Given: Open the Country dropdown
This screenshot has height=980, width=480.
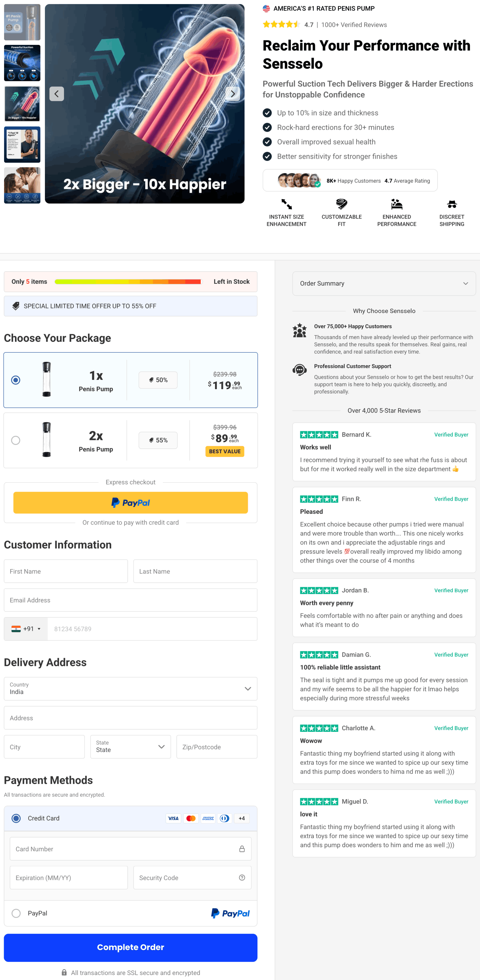Looking at the screenshot, I should (x=130, y=688).
